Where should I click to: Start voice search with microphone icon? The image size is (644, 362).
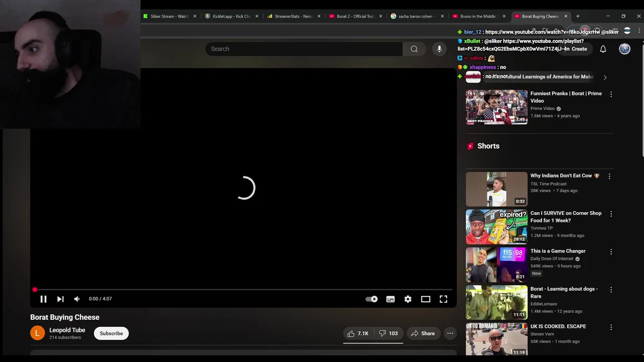439,49
